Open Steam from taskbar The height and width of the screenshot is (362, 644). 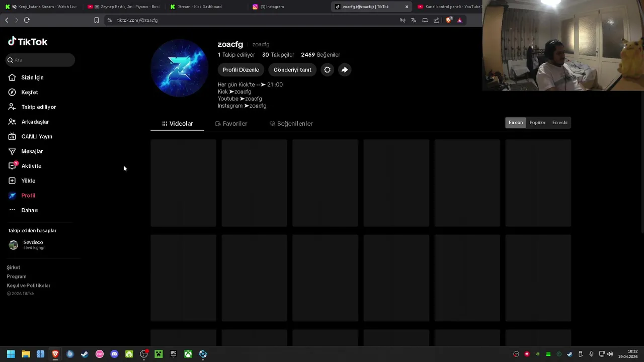point(85,354)
